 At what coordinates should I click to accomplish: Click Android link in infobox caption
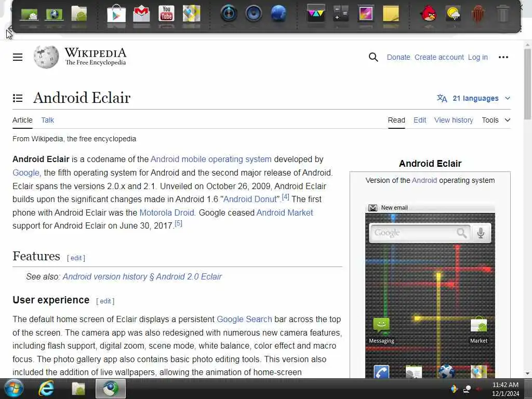pos(424,180)
